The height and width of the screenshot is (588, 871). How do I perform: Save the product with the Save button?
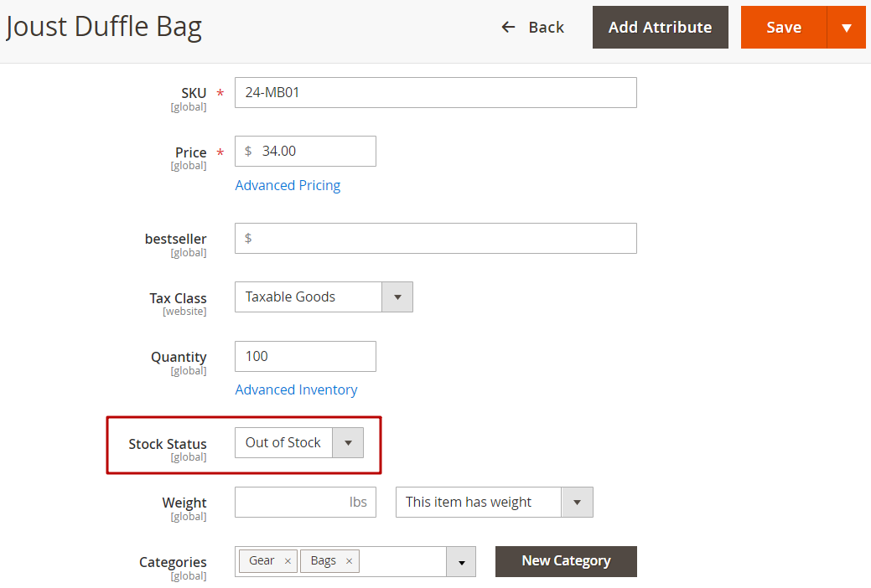(x=784, y=27)
